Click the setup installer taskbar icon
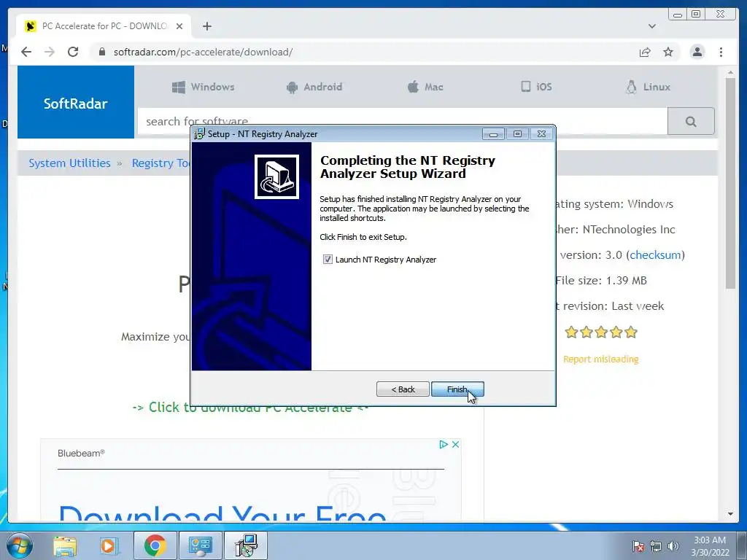 tap(247, 545)
